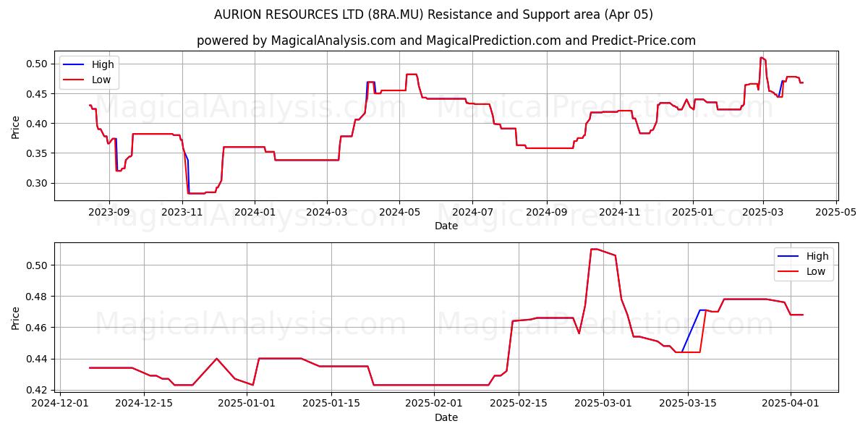The height and width of the screenshot is (434, 868).
Task: Click the 2025-01-15 x-axis label
Action: (x=331, y=404)
